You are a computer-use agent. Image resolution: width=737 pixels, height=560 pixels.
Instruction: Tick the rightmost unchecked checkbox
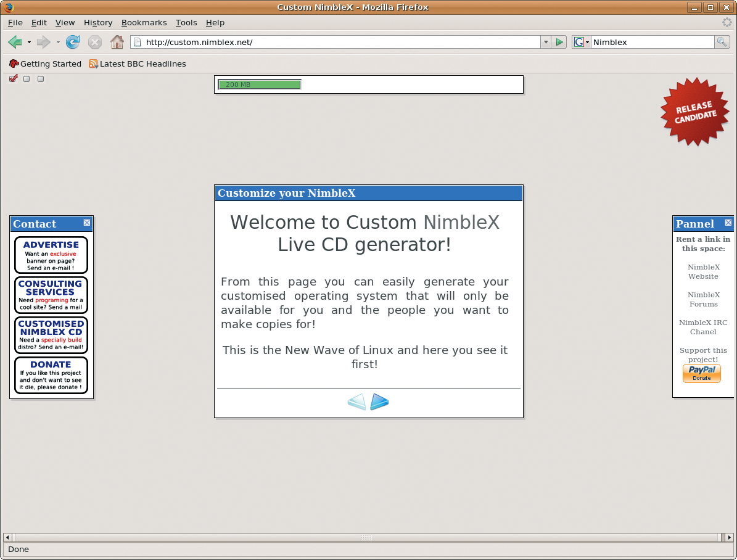(41, 79)
